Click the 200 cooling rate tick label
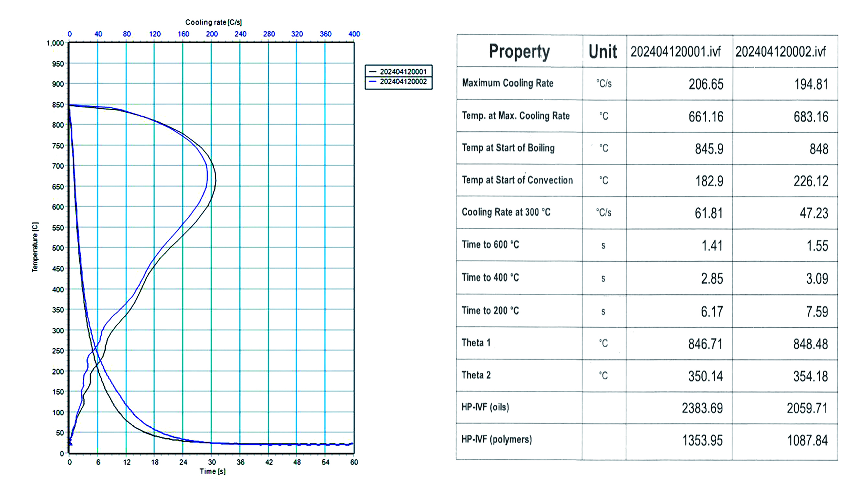 (212, 34)
